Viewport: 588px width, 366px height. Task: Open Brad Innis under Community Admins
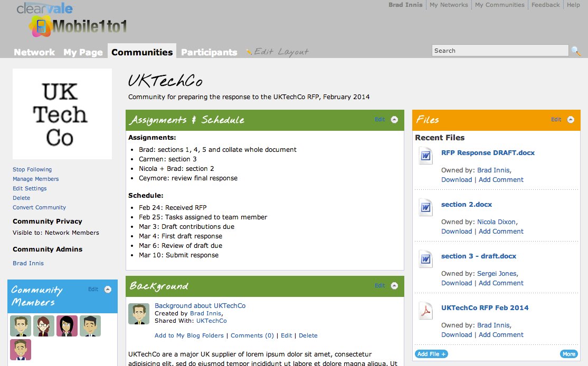pyautogui.click(x=28, y=263)
